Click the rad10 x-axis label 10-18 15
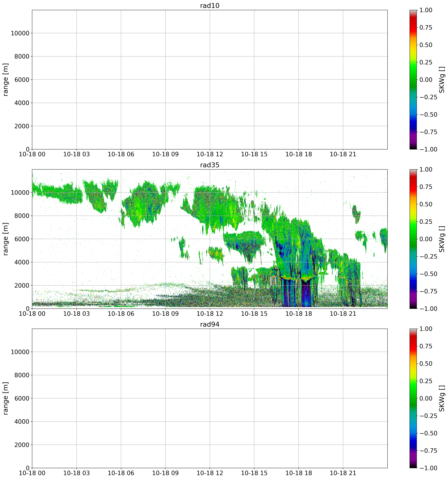 (254, 154)
